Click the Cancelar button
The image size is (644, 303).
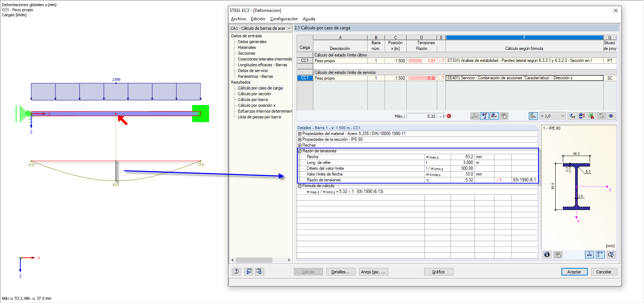[604, 272]
